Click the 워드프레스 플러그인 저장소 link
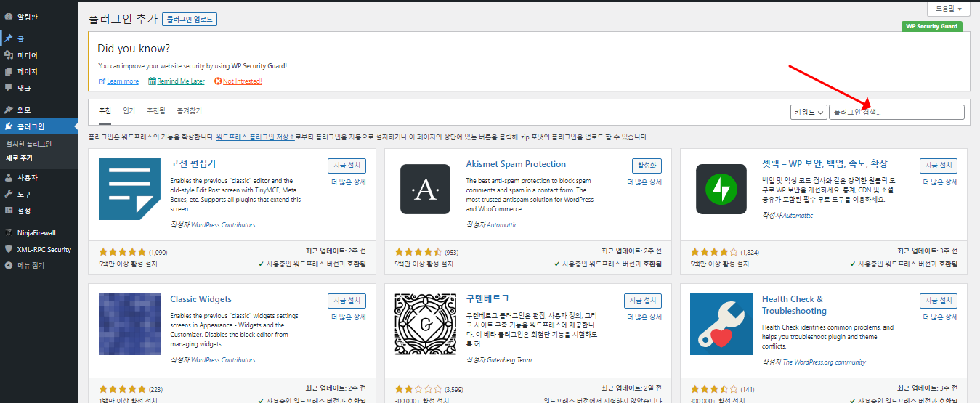 click(255, 137)
